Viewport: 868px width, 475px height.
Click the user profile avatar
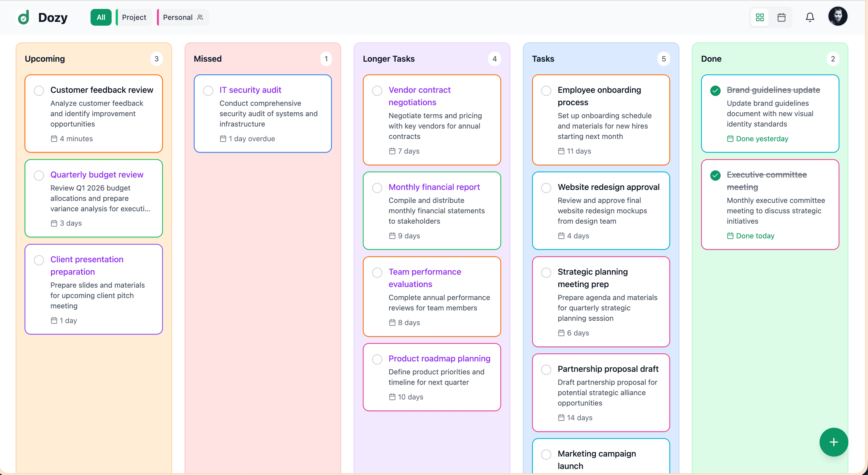point(838,16)
